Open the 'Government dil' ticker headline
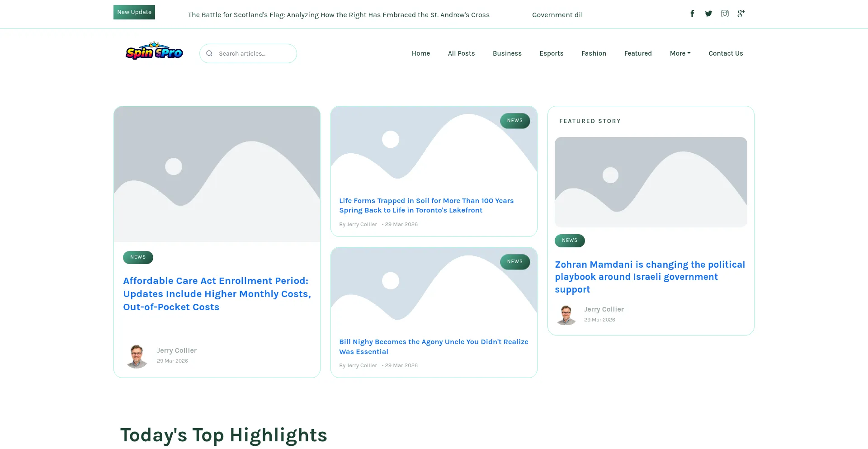 click(x=557, y=15)
